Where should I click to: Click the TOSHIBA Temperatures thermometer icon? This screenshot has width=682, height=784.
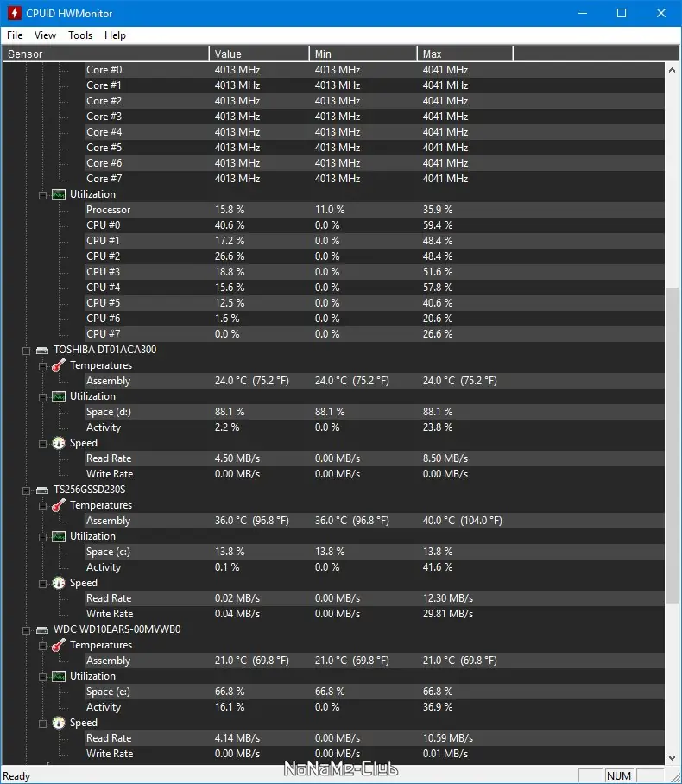(x=59, y=365)
